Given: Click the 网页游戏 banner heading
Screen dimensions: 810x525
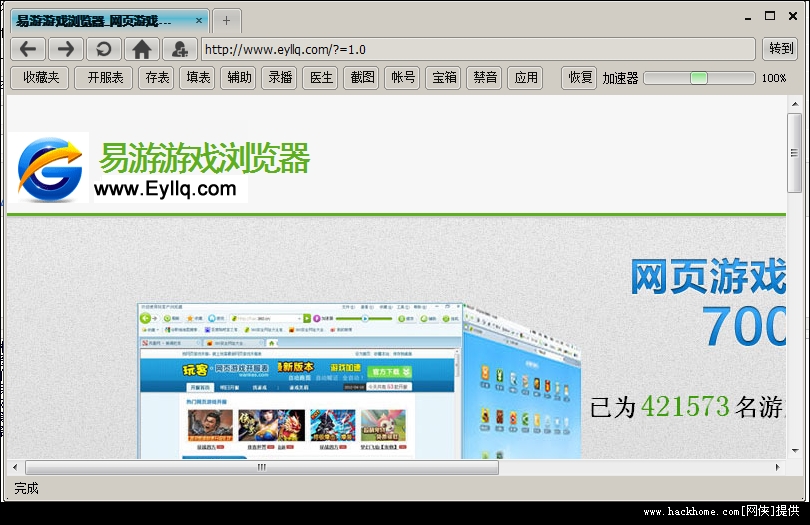Looking at the screenshot, I should (708, 277).
